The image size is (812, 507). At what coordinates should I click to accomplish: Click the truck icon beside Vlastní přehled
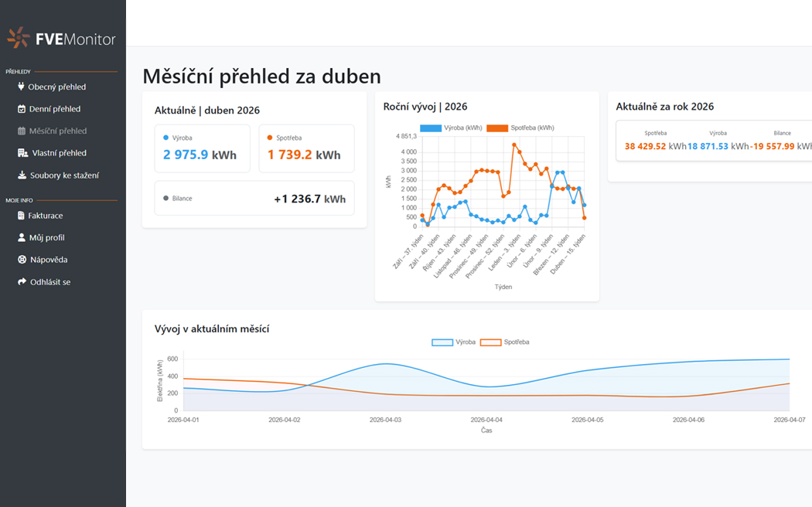tap(22, 153)
